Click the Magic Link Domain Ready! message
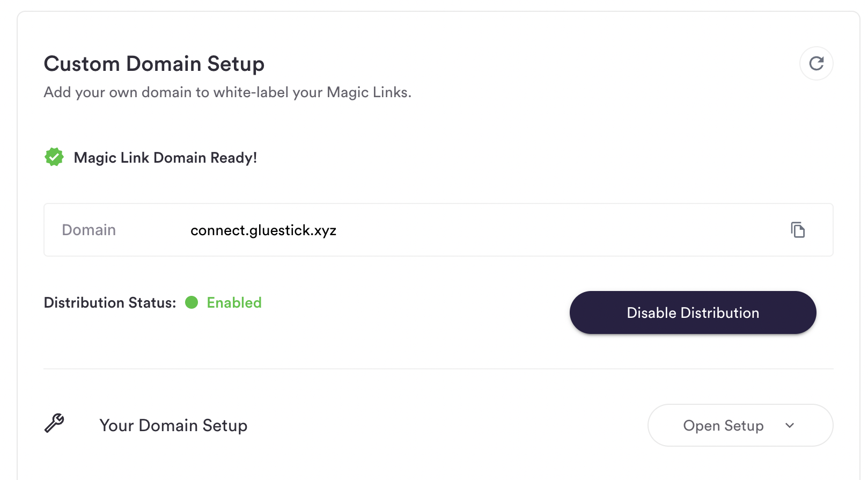The height and width of the screenshot is (480, 868). point(165,158)
